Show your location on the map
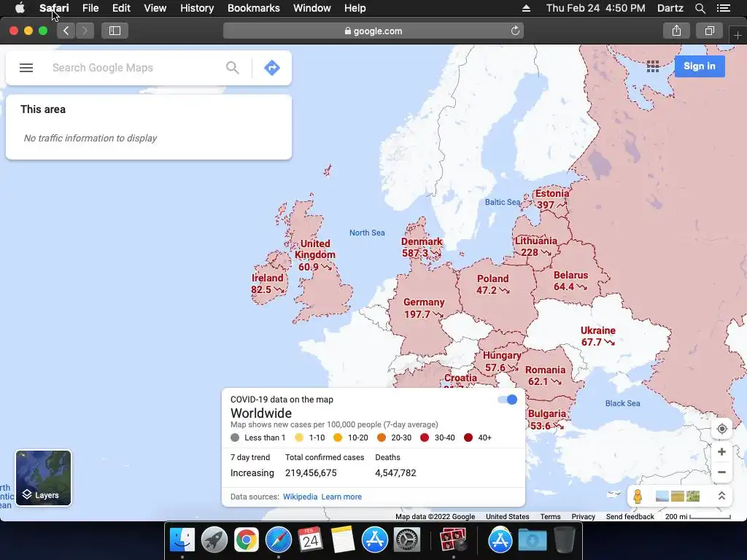Image resolution: width=747 pixels, height=560 pixels. 721,429
